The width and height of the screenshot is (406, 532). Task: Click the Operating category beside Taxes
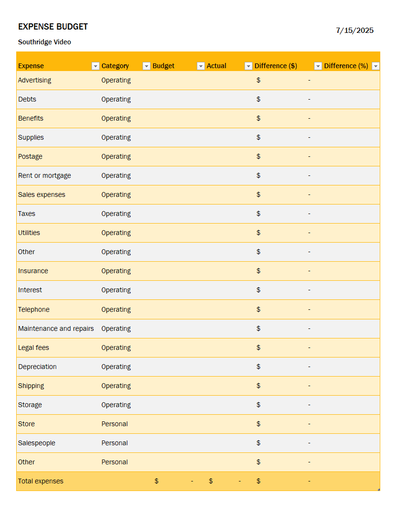pyautogui.click(x=116, y=214)
